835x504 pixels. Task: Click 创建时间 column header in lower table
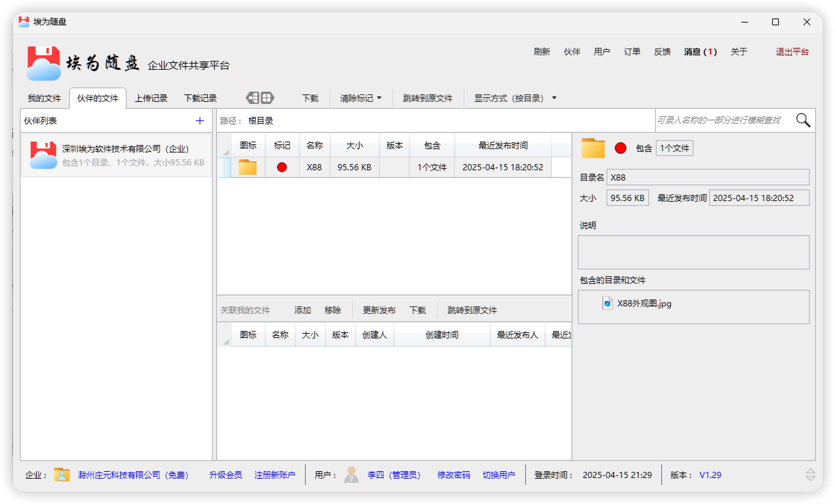pyautogui.click(x=442, y=335)
